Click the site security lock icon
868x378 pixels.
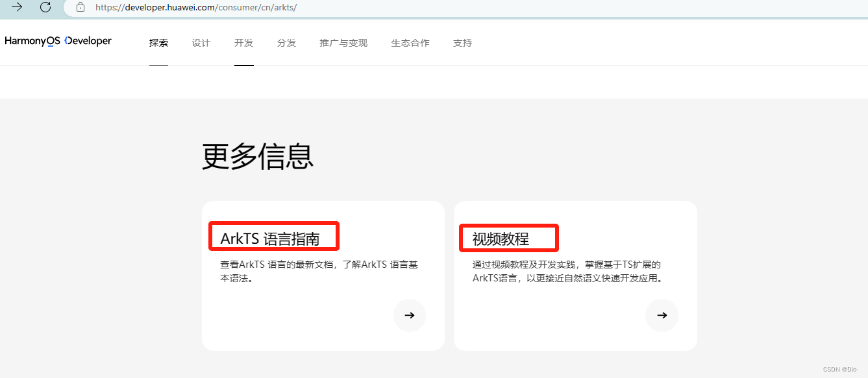point(80,8)
